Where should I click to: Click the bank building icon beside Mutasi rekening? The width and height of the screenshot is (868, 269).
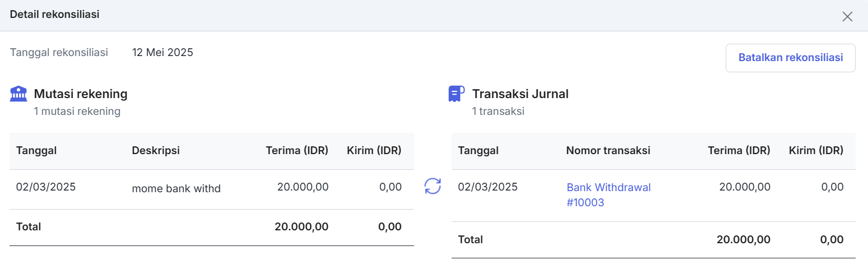pyautogui.click(x=18, y=94)
